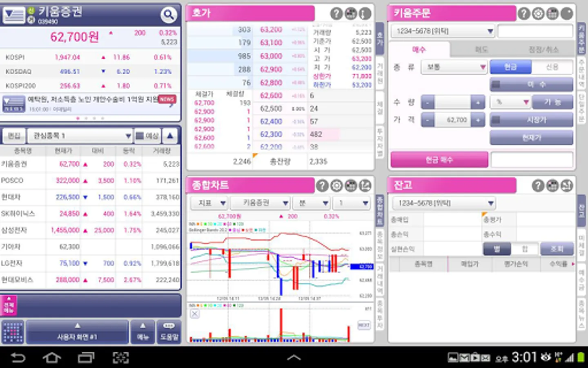Open 키움증권 stock dropdown in chart
This screenshot has height=368, width=588.
(x=261, y=203)
